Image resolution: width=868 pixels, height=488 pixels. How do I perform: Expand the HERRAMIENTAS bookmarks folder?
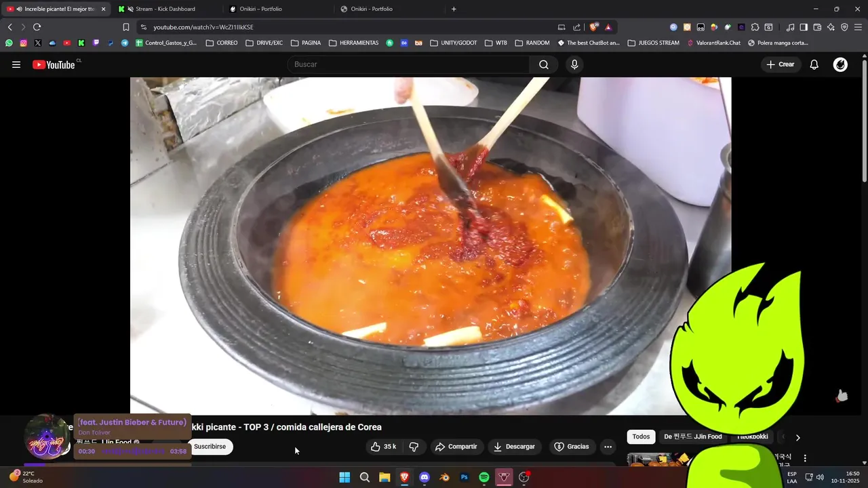point(353,43)
